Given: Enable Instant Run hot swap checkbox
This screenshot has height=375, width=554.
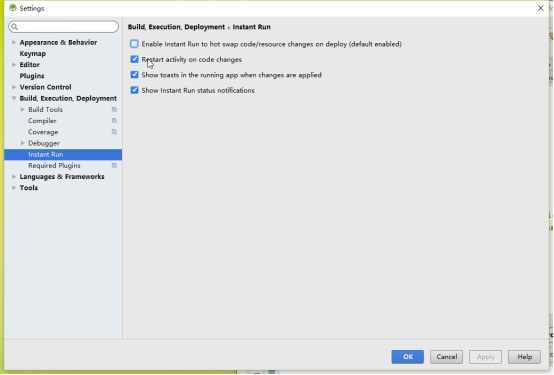Looking at the screenshot, I should pos(134,44).
